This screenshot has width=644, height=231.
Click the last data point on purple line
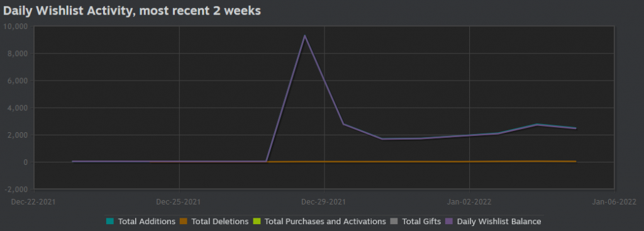575,128
